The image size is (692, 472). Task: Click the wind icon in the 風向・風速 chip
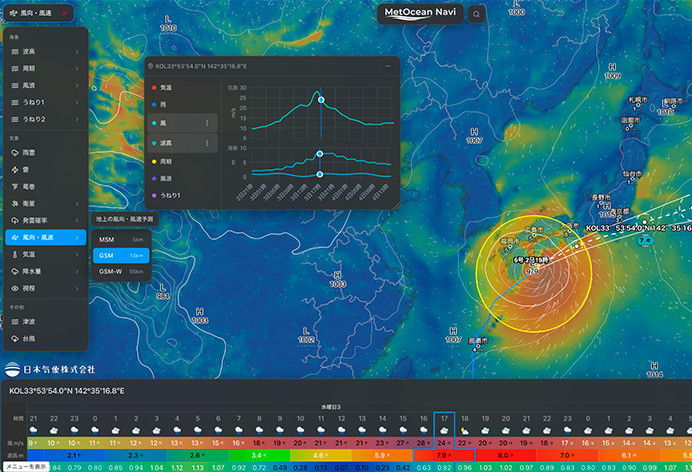(x=14, y=13)
